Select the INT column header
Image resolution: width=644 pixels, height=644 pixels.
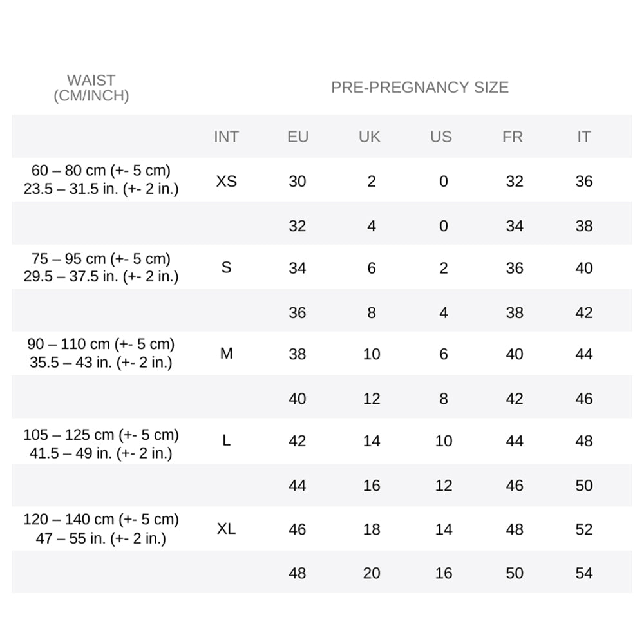(226, 137)
